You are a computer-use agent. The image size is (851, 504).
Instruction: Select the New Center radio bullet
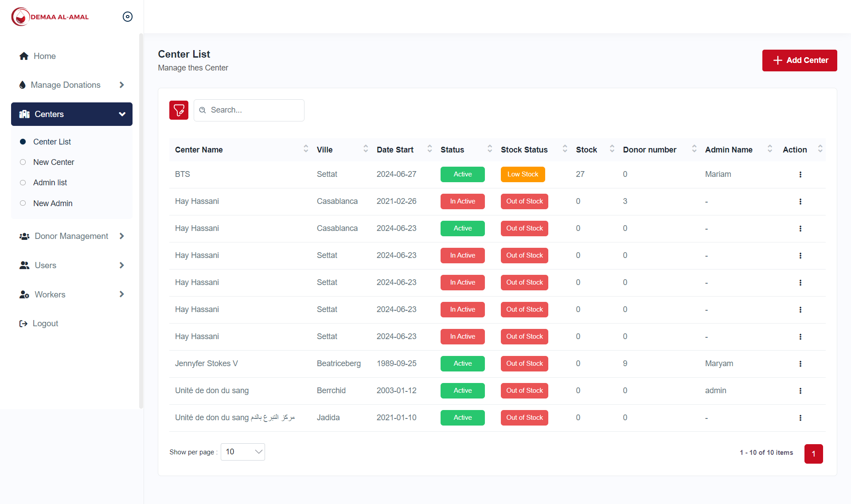(23, 162)
